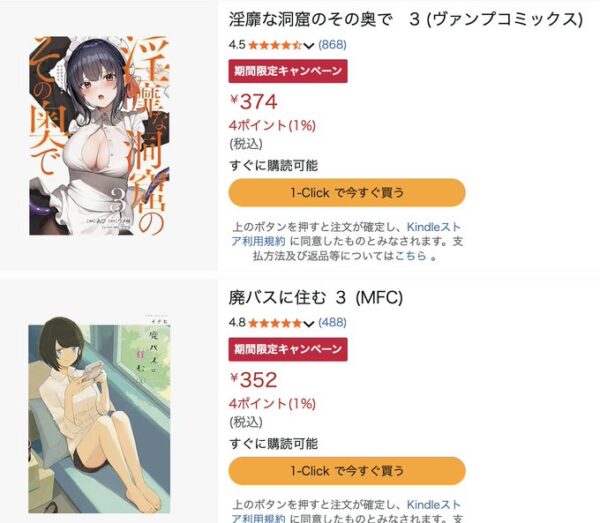600x523 pixels.
Task: Click the first book's 1-Click buy button
Action: 347,192
